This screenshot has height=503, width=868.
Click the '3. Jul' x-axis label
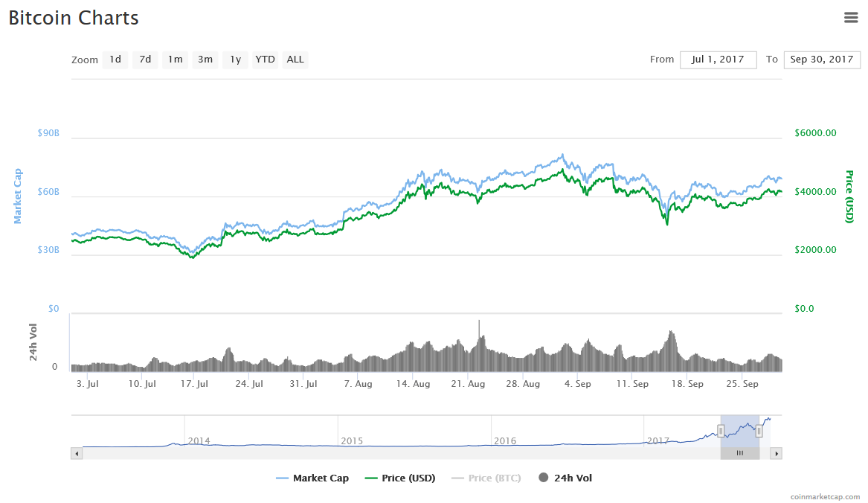click(88, 384)
